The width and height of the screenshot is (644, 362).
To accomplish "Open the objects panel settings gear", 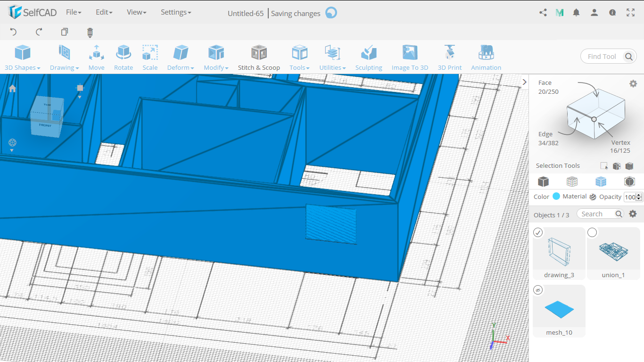I will (633, 214).
